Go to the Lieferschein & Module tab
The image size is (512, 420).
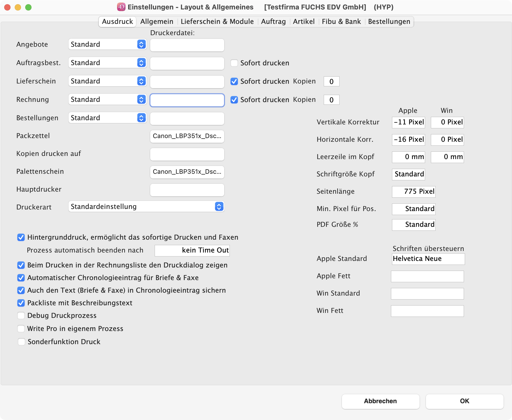pyautogui.click(x=217, y=22)
